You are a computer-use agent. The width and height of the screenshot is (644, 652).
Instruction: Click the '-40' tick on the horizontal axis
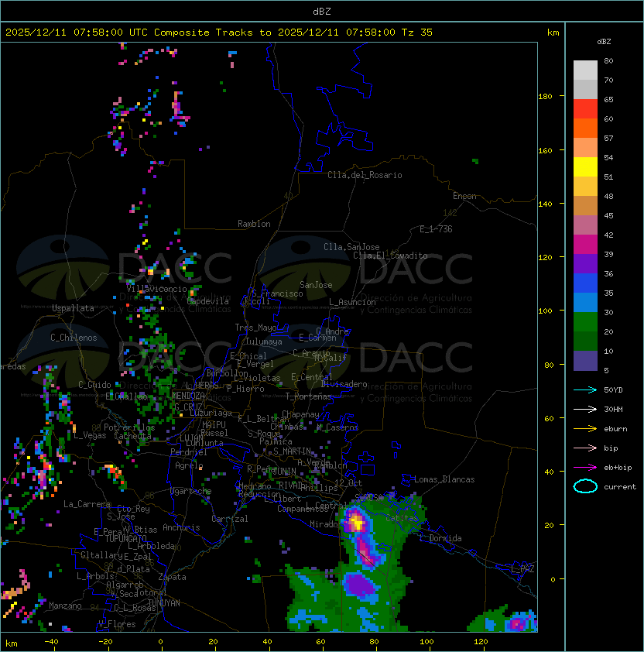(x=51, y=642)
